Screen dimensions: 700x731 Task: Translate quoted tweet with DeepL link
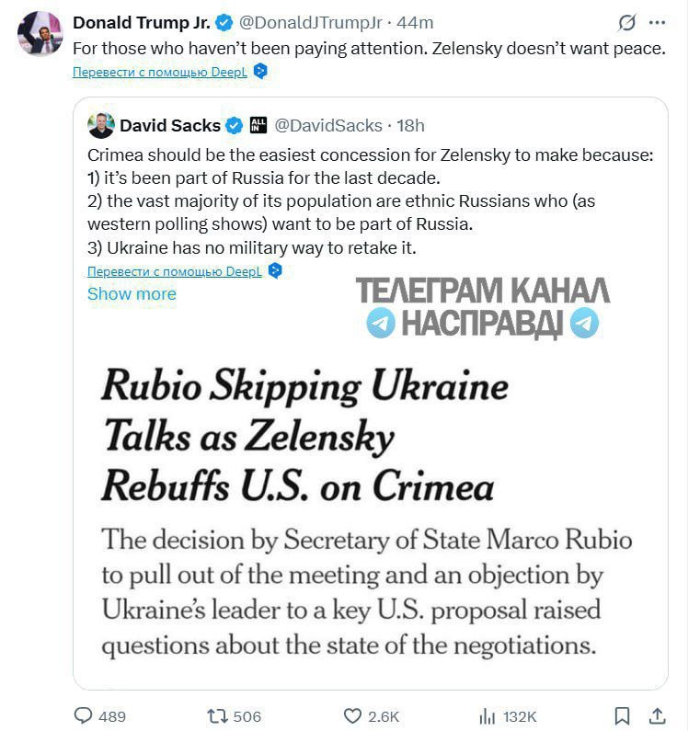[x=175, y=271]
